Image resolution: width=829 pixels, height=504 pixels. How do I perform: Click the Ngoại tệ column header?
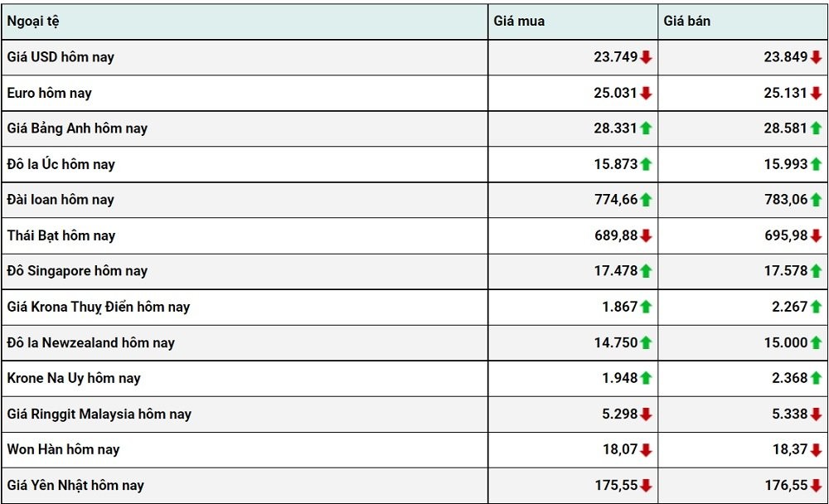point(33,22)
